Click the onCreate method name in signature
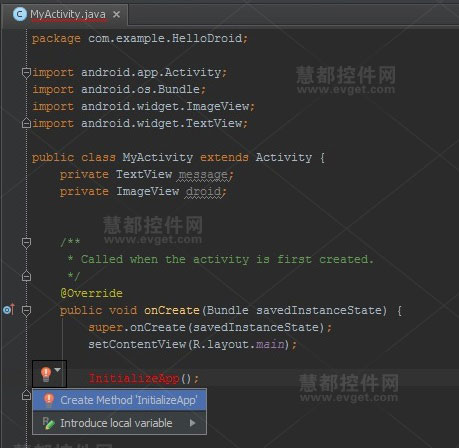 pos(172,310)
